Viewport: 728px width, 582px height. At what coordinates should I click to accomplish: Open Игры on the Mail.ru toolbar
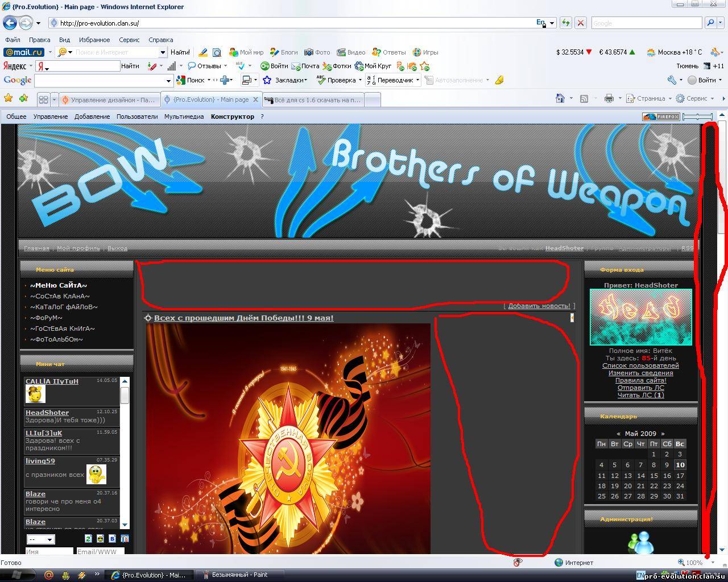tap(425, 52)
